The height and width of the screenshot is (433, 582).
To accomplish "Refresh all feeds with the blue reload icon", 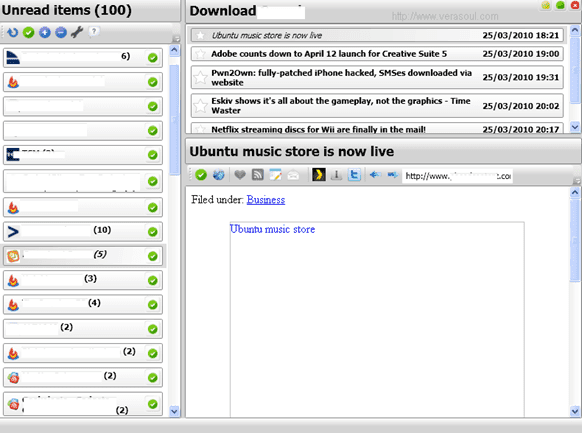I will 13,33.
